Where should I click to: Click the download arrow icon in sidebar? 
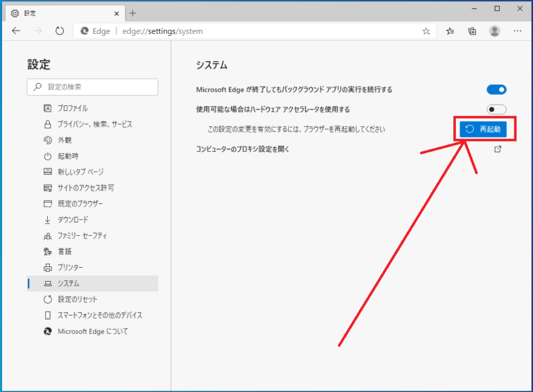[x=48, y=220]
